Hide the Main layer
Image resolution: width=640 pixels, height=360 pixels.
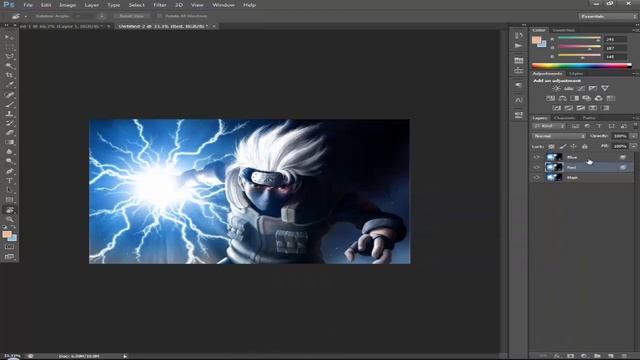click(536, 178)
